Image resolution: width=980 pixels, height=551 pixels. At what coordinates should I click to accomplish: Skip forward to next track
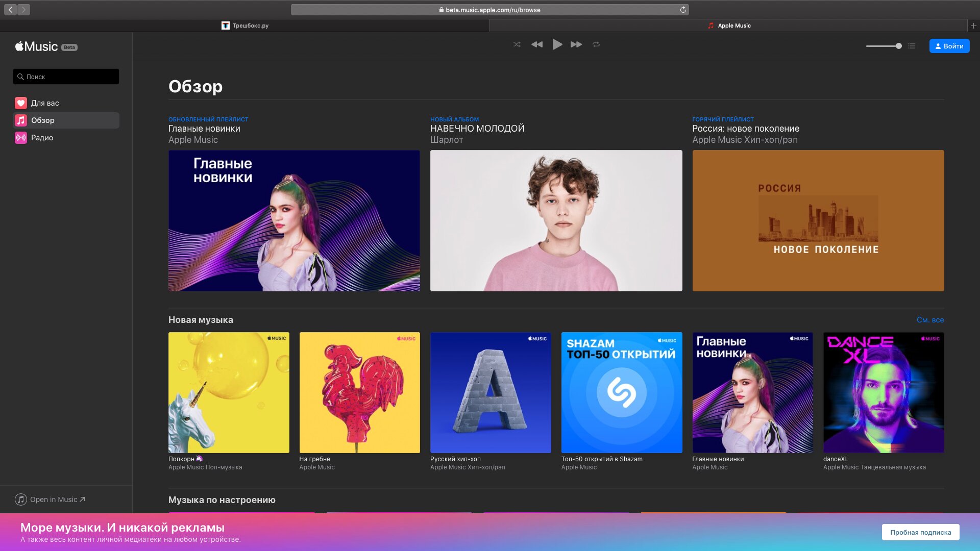coord(576,45)
